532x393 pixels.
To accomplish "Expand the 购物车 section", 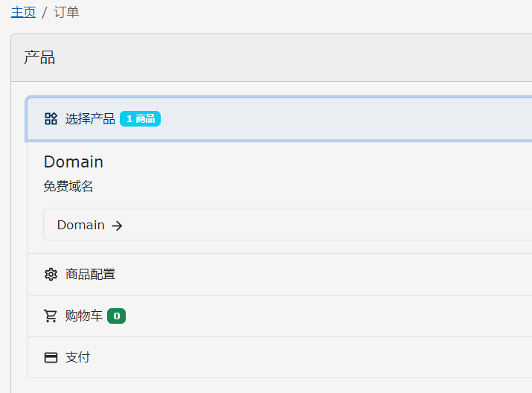I will click(x=279, y=316).
